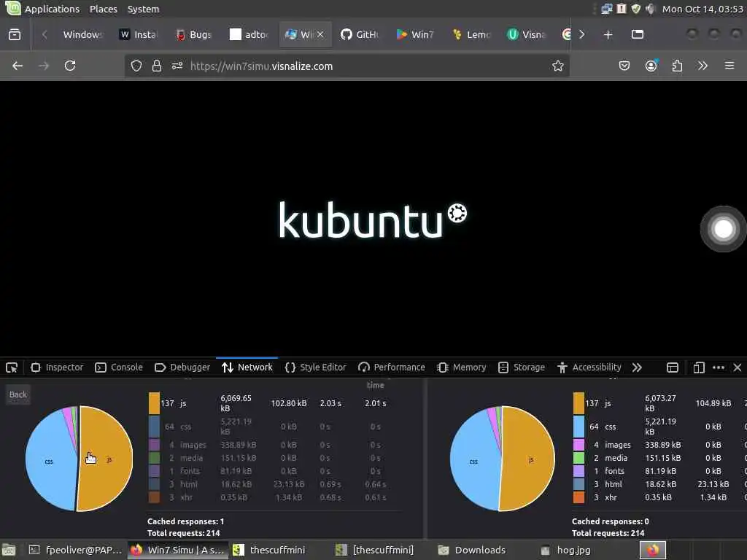
Task: Click the 6,069.65 kB js size cell
Action: click(236, 402)
